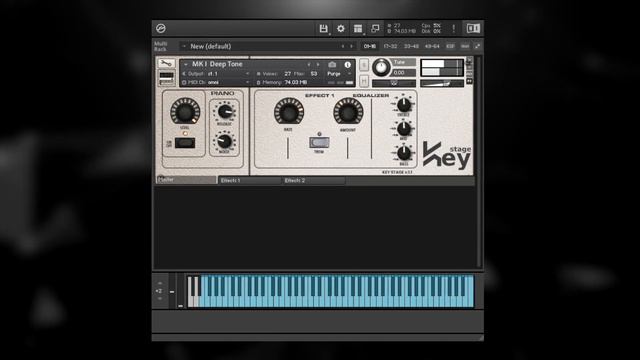Viewport: 640px width, 360px height.
Task: Switch to the Effects 2 tab
Action: 313,180
